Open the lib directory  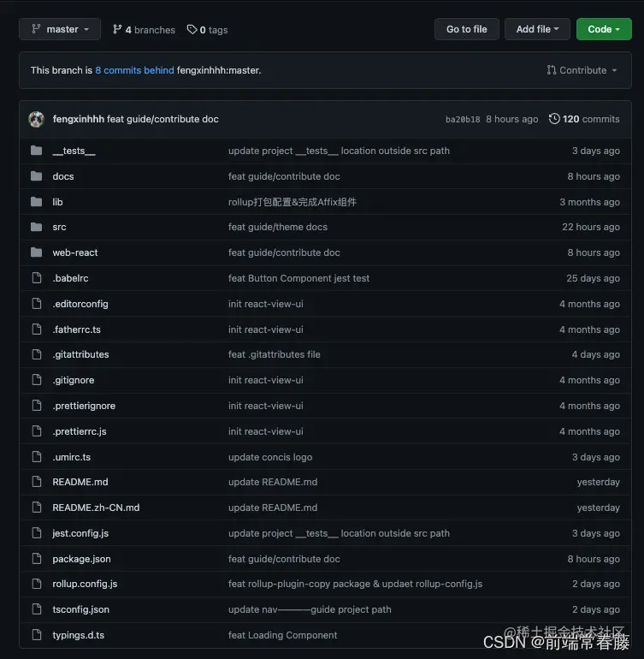click(x=57, y=202)
